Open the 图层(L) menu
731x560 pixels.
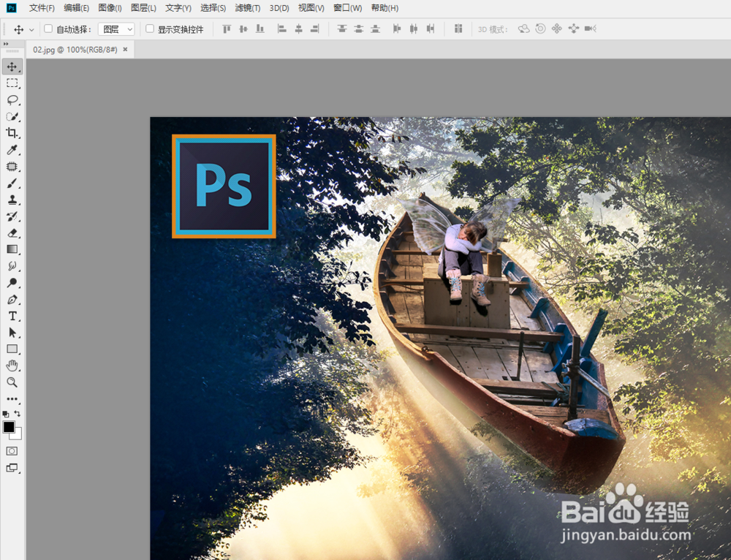tap(143, 8)
